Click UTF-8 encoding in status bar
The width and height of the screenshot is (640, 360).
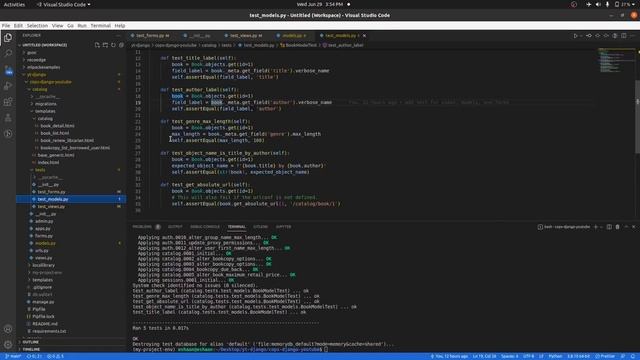(x=528, y=356)
